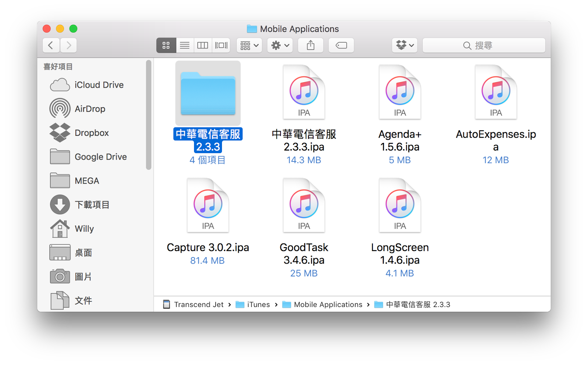Click the 81.4 MB size label

pos(207,261)
